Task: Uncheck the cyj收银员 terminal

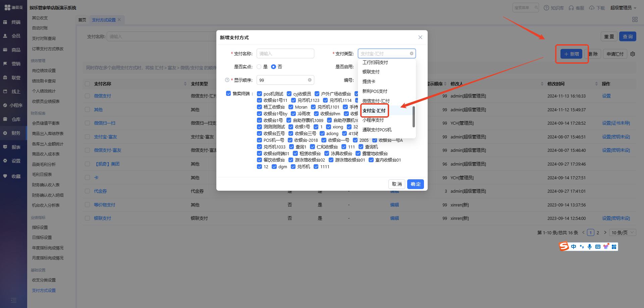Action: tap(289, 94)
